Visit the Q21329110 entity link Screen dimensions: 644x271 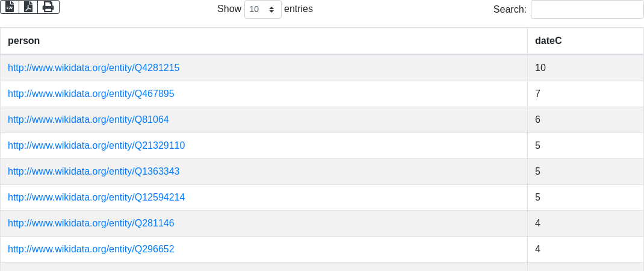(96, 146)
